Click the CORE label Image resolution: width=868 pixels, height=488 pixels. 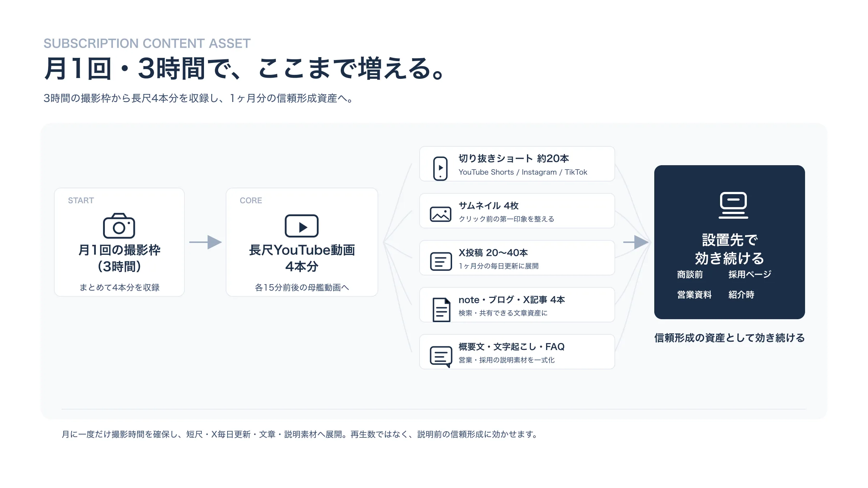251,201
